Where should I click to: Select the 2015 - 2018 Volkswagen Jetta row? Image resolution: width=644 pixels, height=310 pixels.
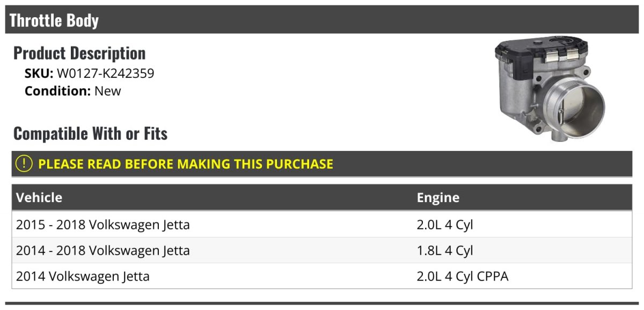click(322, 225)
